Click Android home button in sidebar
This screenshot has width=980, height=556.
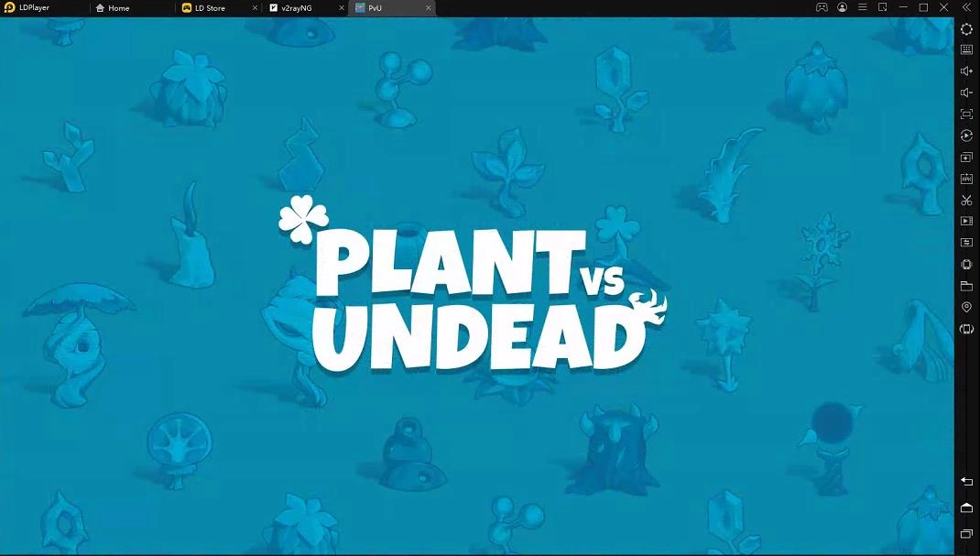pyautogui.click(x=966, y=507)
